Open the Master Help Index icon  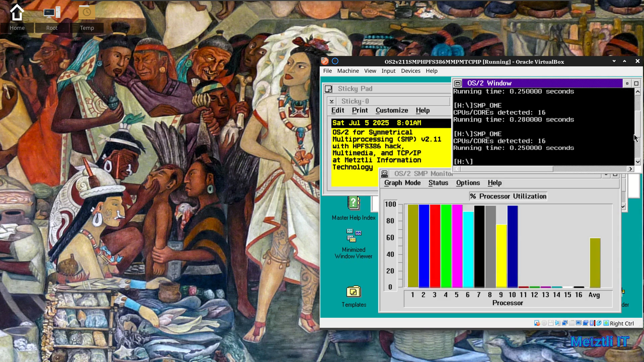[x=353, y=203]
